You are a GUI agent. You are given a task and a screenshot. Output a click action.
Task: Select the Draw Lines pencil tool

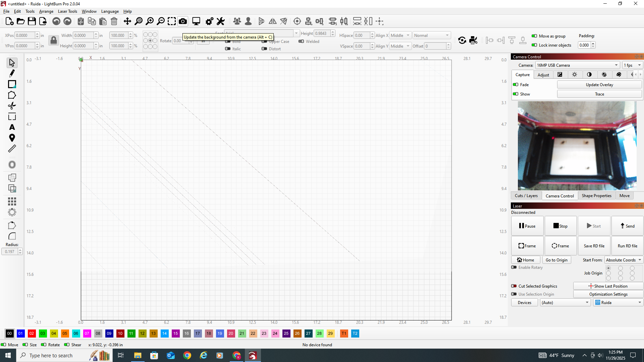[12, 73]
